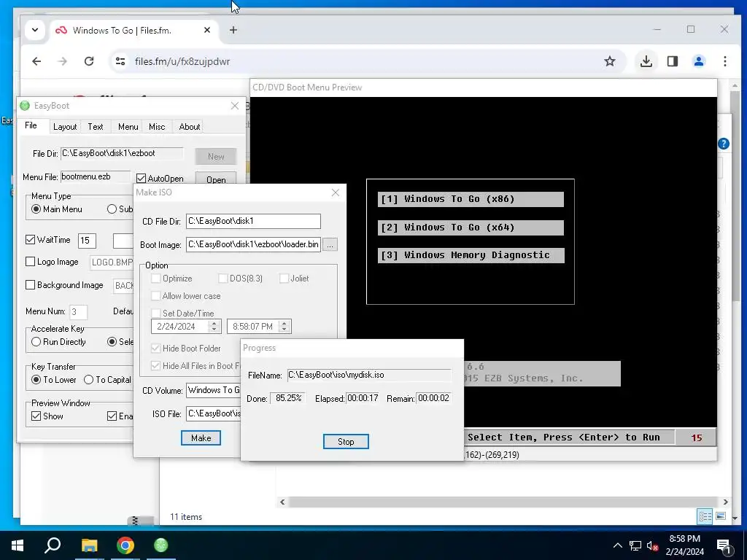The image size is (747, 560).
Task: Open Chrome profile avatar
Action: tap(698, 61)
